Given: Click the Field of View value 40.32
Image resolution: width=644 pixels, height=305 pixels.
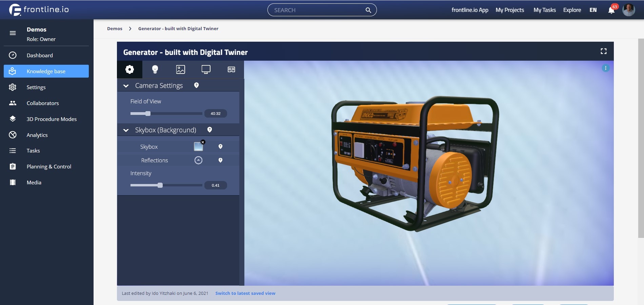Looking at the screenshot, I should click(216, 114).
